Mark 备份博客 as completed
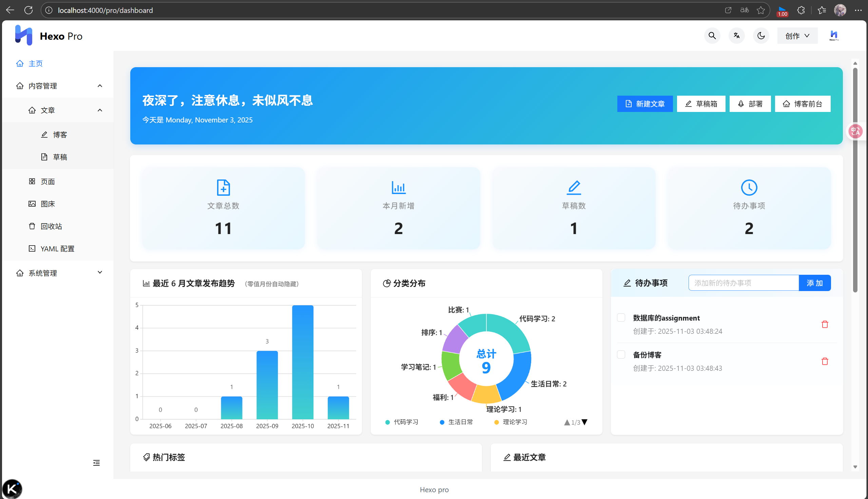 click(x=621, y=355)
